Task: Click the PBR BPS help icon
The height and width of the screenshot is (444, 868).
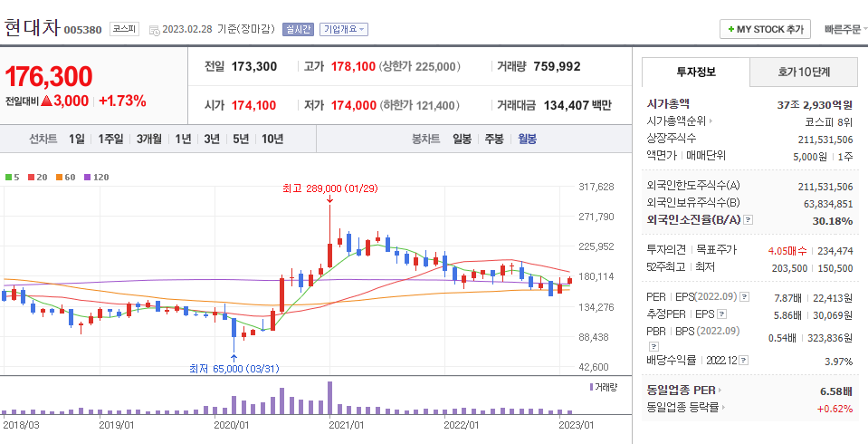Action: coord(653,346)
